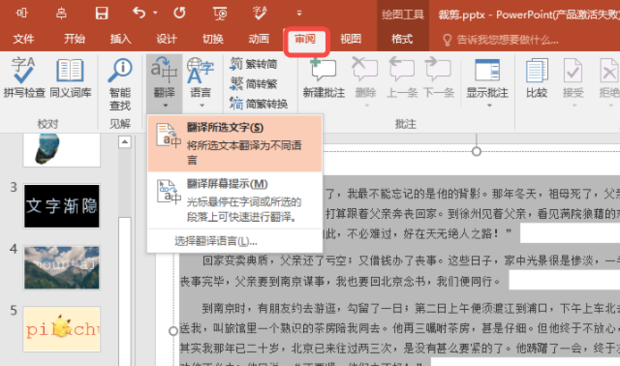Switch to the 切换 tab
This screenshot has width=620, height=366.
click(213, 39)
